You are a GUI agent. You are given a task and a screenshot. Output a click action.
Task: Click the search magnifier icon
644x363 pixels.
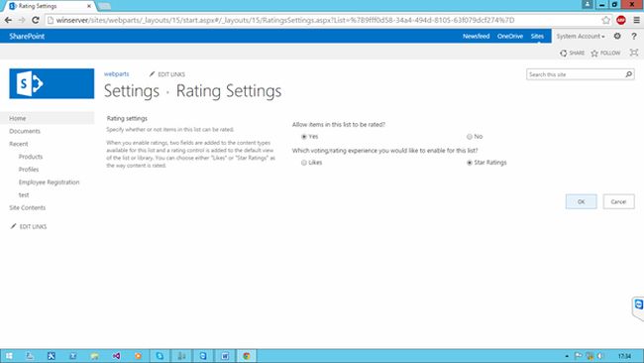(x=629, y=74)
